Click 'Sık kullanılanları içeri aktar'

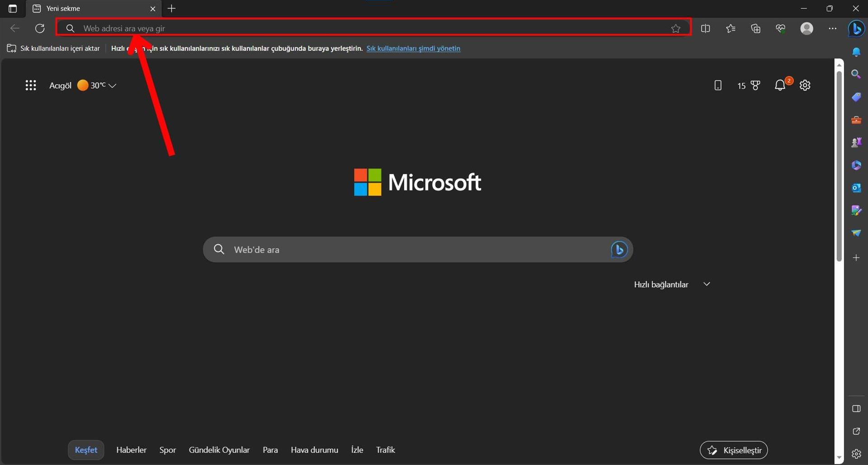point(53,48)
